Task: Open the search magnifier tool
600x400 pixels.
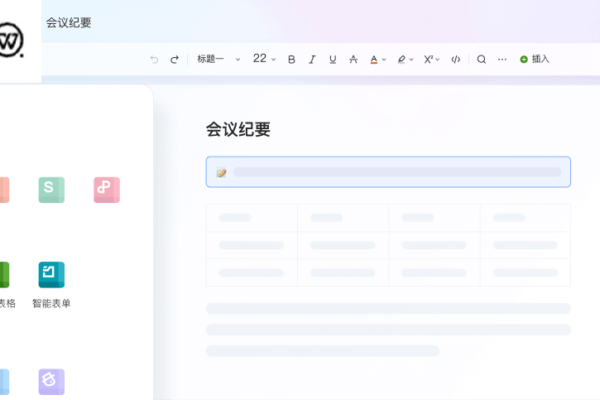Action: point(481,59)
